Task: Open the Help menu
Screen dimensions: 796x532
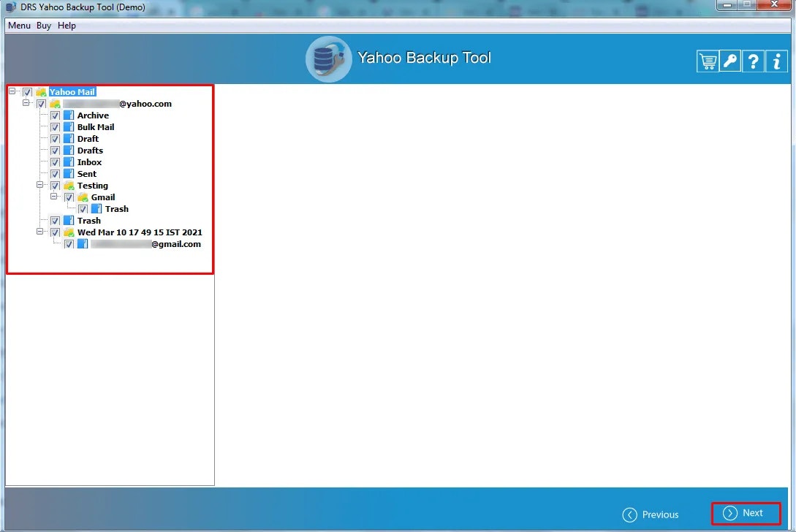Action: (x=67, y=26)
